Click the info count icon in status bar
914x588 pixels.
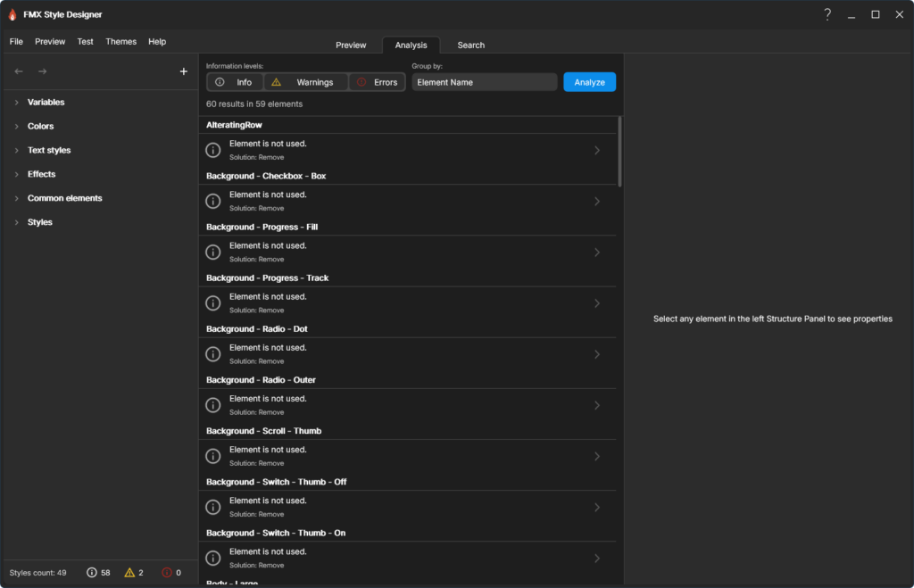point(92,572)
